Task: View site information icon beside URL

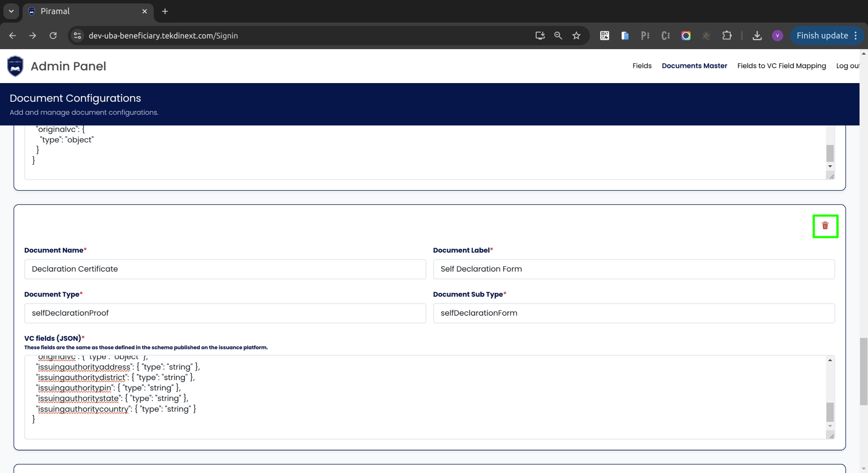Action: [x=77, y=36]
